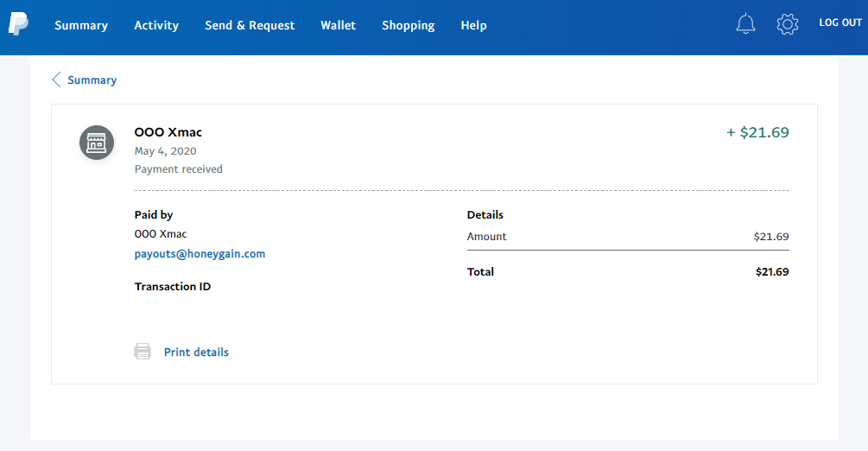Click the Transaction ID label
The width and height of the screenshot is (868, 451).
[x=173, y=287]
